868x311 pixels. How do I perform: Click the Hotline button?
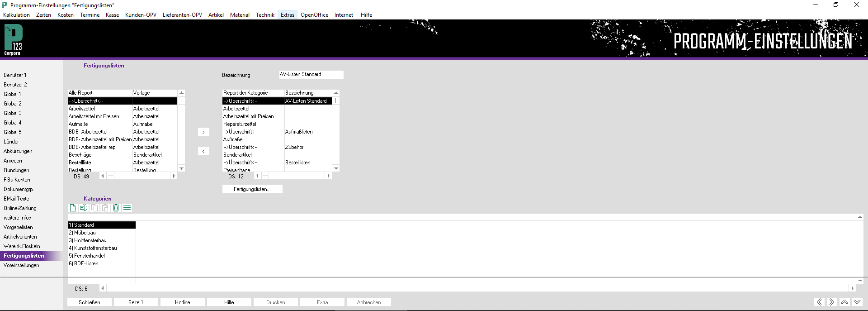(183, 302)
